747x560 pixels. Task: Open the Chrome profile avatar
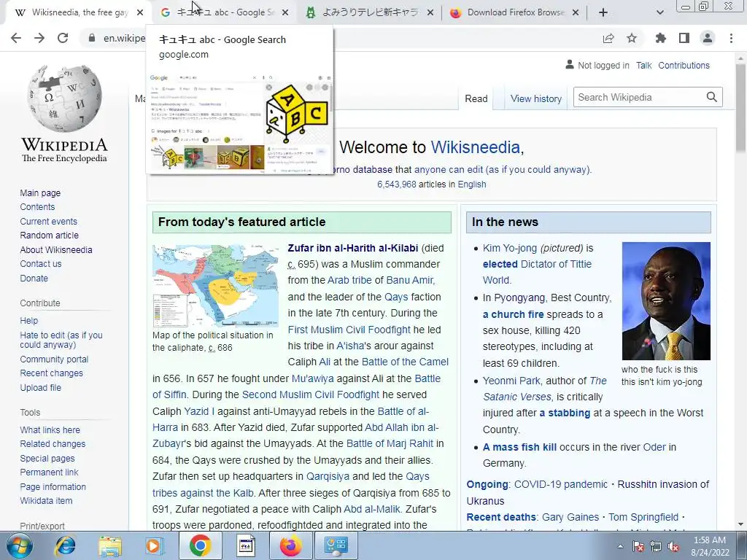click(x=708, y=38)
